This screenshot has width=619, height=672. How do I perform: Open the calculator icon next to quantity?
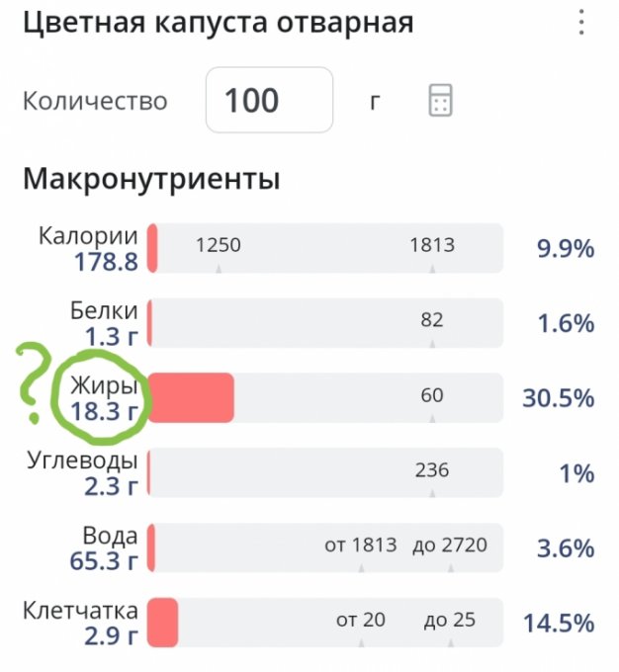pyautogui.click(x=440, y=100)
